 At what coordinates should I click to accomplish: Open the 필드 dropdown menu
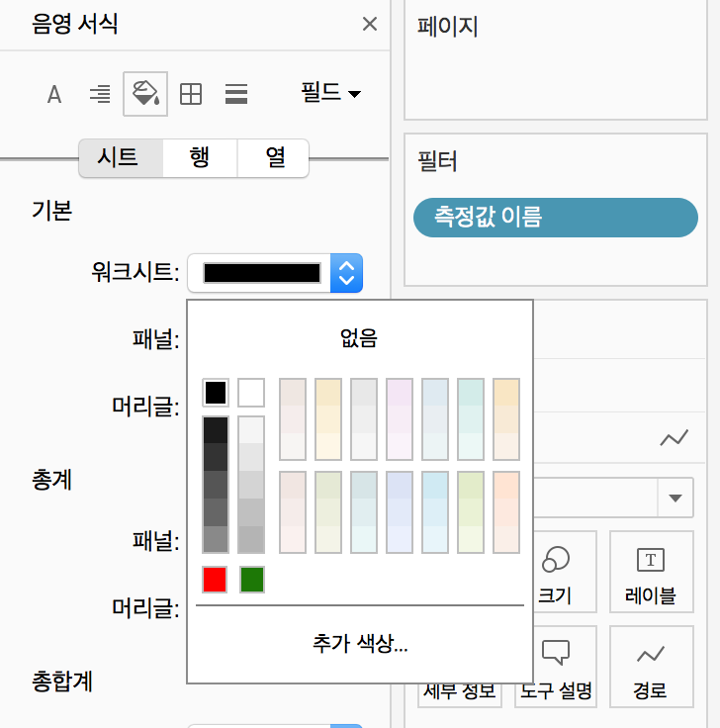point(330,92)
